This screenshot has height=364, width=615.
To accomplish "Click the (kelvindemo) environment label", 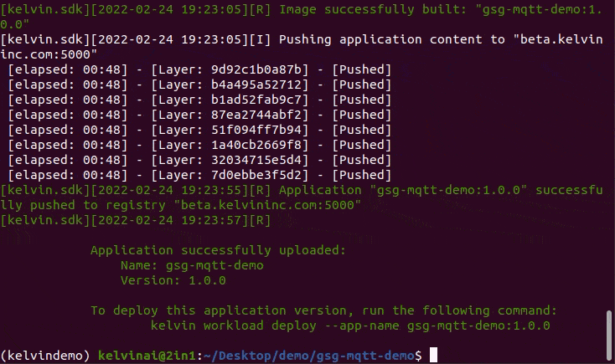I will pyautogui.click(x=45, y=356).
